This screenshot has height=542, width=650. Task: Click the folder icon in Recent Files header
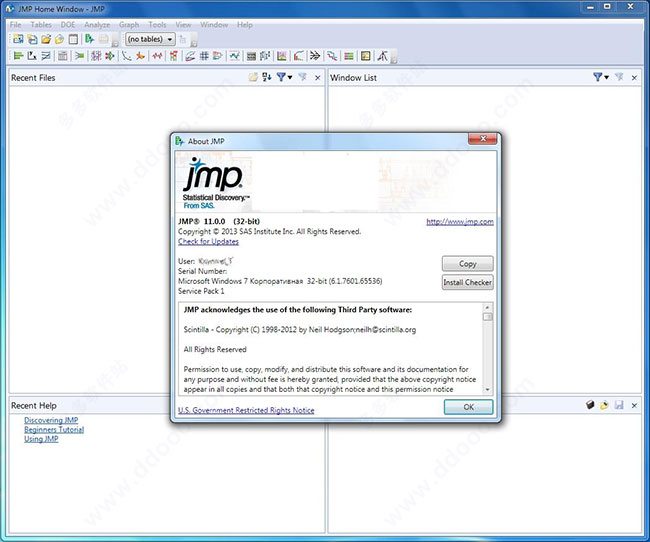tap(253, 77)
